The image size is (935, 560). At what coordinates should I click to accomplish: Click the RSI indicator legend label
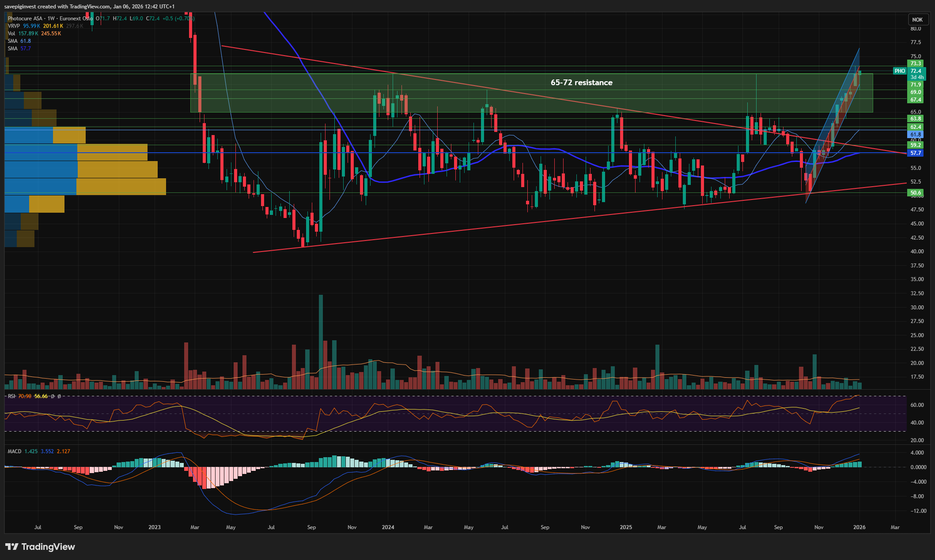point(11,396)
